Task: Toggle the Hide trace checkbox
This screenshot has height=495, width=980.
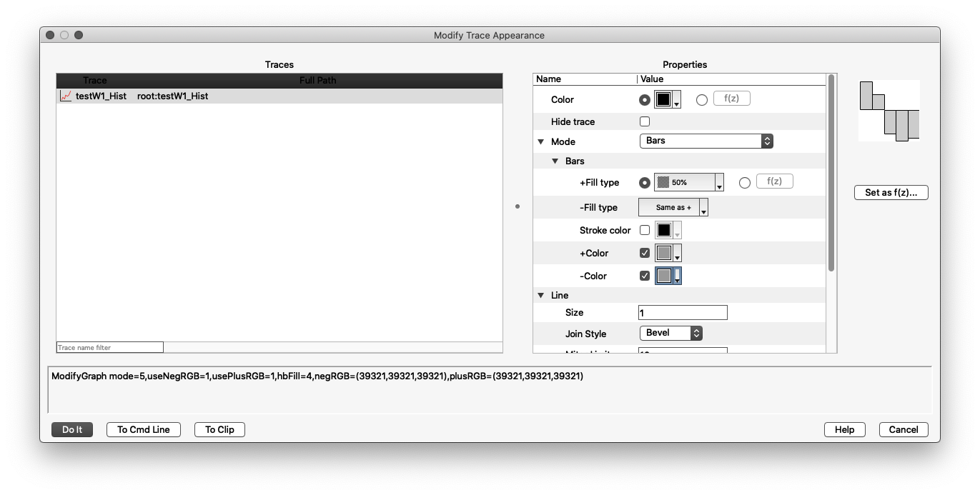Action: coord(645,121)
